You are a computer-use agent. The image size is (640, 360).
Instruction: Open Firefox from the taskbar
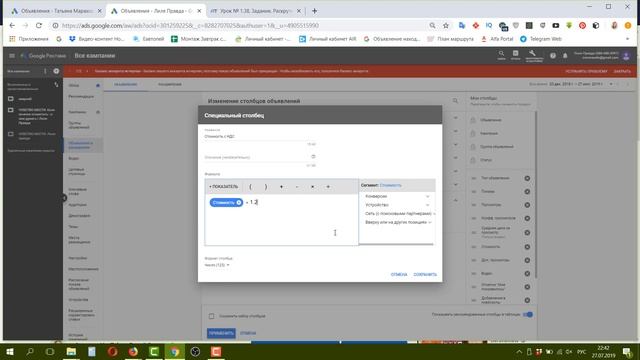coord(133,351)
